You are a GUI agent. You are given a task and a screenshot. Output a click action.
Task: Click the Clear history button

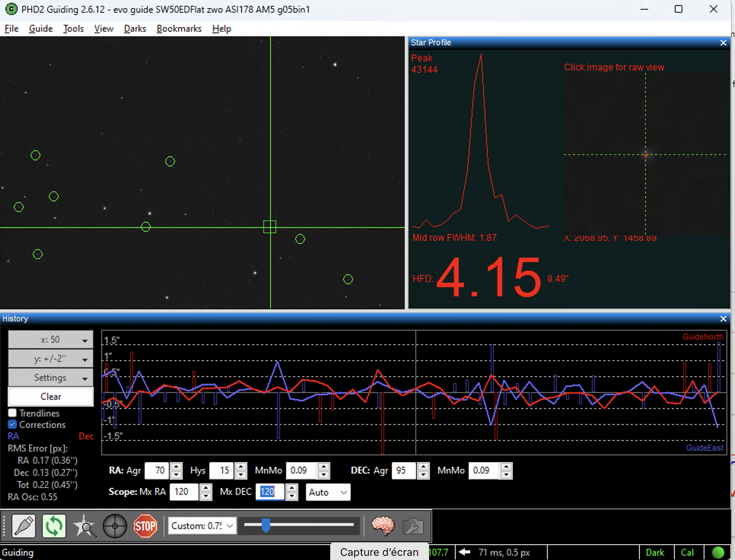coord(51,396)
